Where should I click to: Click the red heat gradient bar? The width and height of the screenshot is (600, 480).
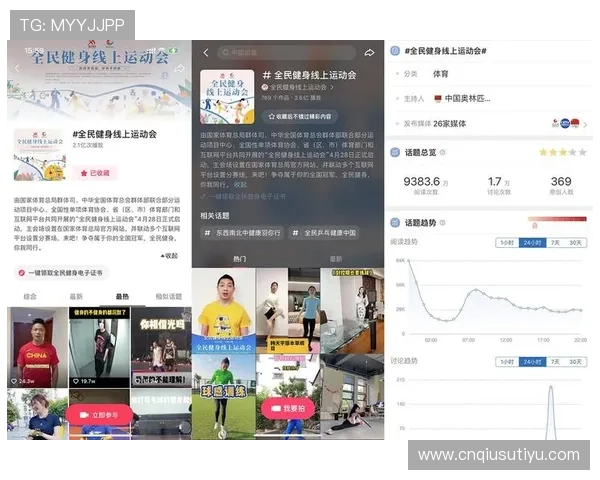point(557,219)
